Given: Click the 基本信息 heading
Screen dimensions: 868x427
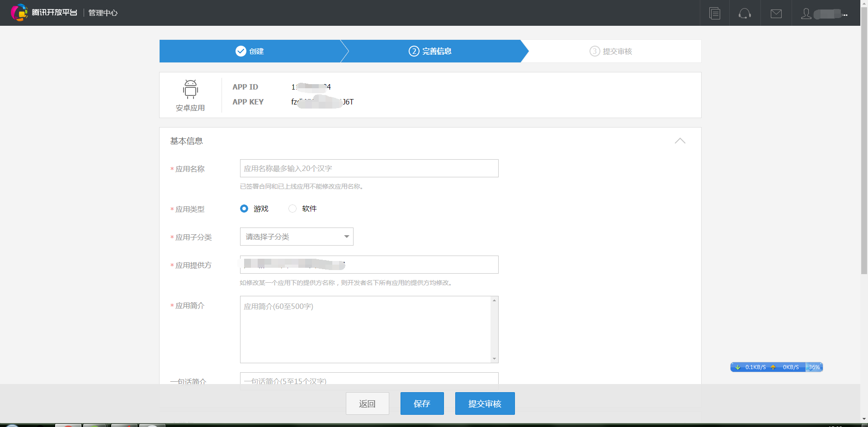Looking at the screenshot, I should coord(186,141).
